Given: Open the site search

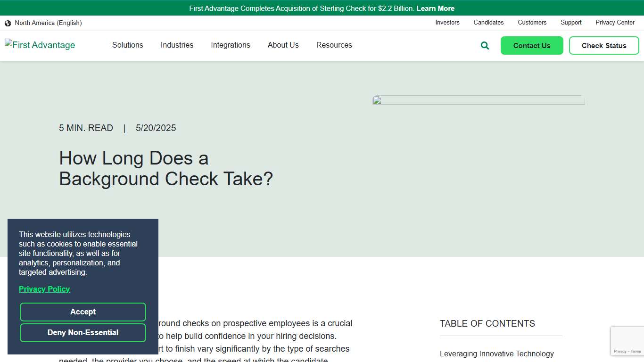Looking at the screenshot, I should (485, 45).
